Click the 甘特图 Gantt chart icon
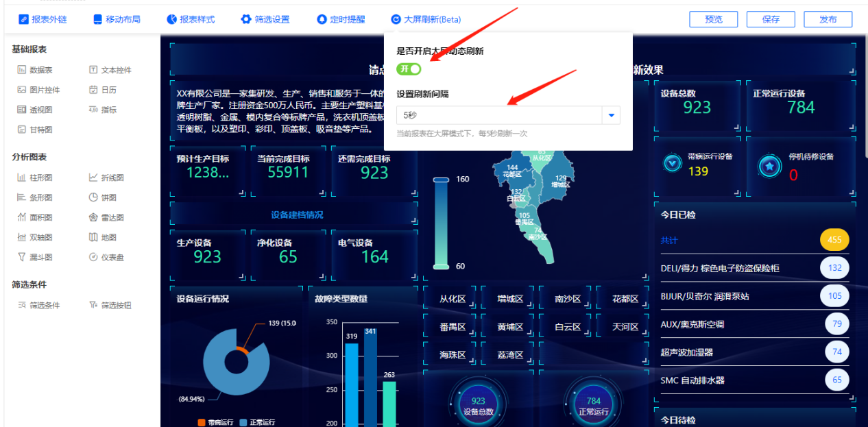The height and width of the screenshot is (427, 868). click(22, 130)
